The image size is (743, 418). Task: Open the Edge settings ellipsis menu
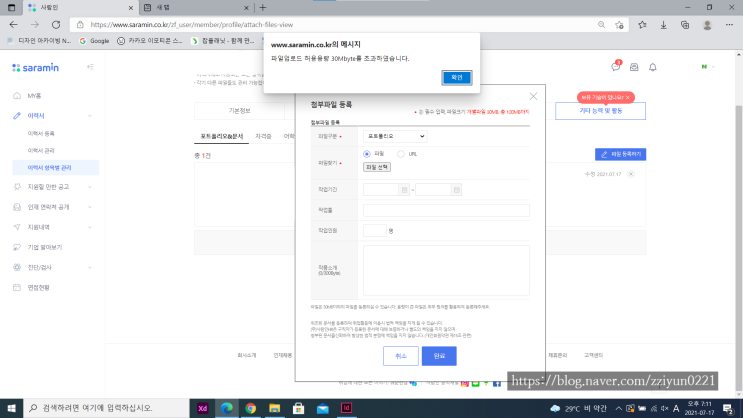pos(729,25)
